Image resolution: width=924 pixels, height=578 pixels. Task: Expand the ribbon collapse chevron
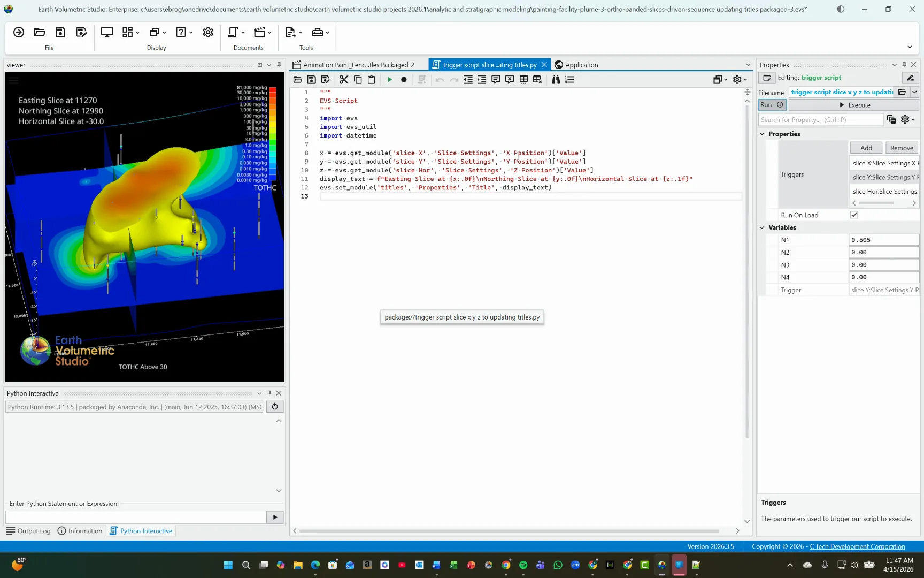910,47
